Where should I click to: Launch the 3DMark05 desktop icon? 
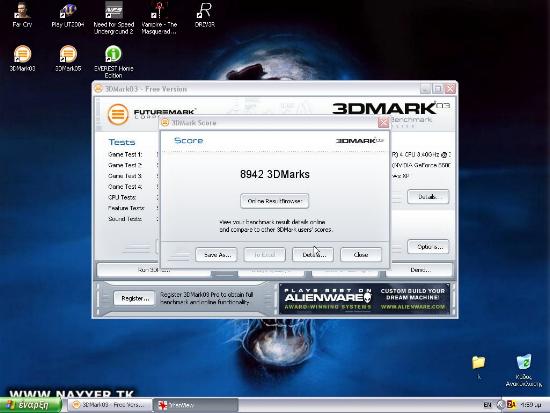click(x=68, y=58)
